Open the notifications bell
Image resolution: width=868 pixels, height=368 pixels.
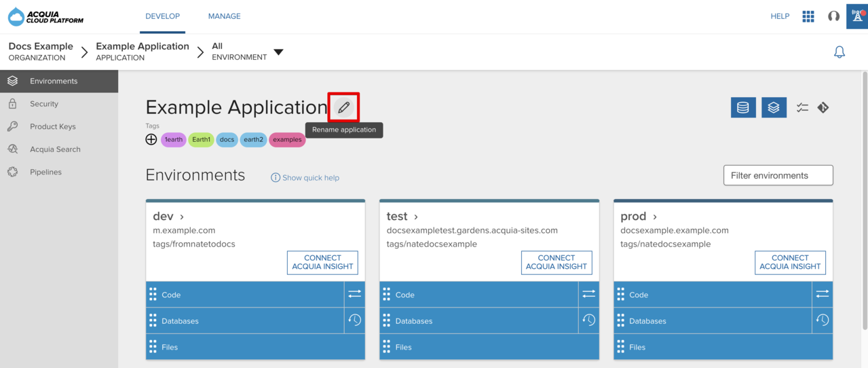point(839,52)
